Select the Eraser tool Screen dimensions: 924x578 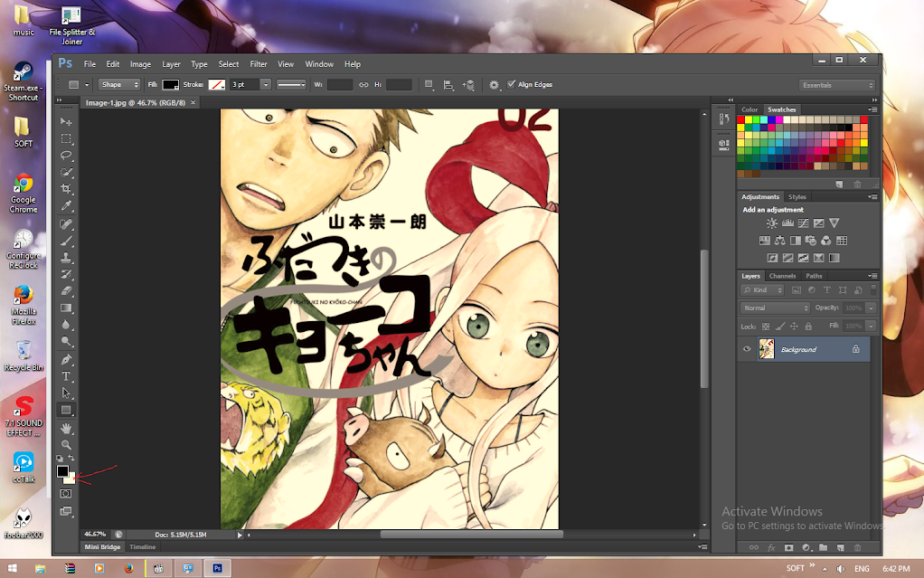[x=66, y=290]
